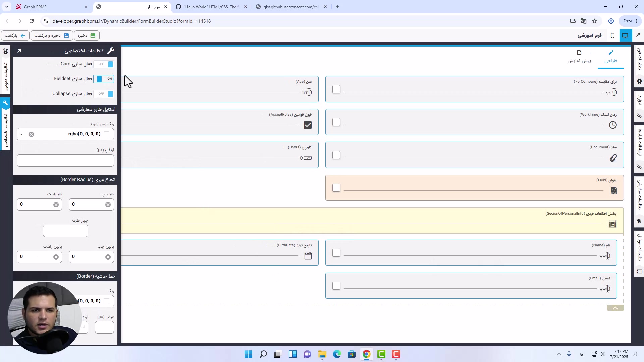Screen dimensions: 644x362
Task: Click calendar icon in BirthDate field
Action: click(308, 256)
